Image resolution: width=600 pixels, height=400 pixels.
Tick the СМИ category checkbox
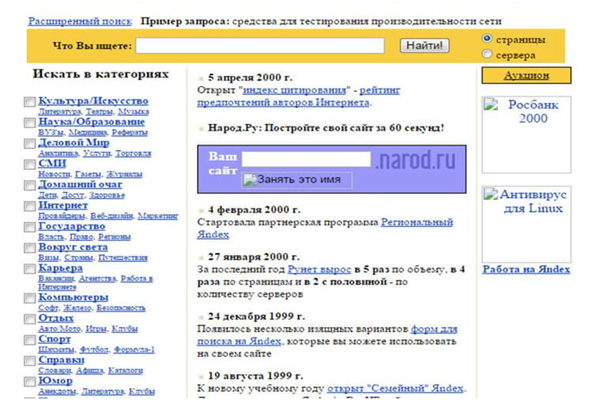29,164
